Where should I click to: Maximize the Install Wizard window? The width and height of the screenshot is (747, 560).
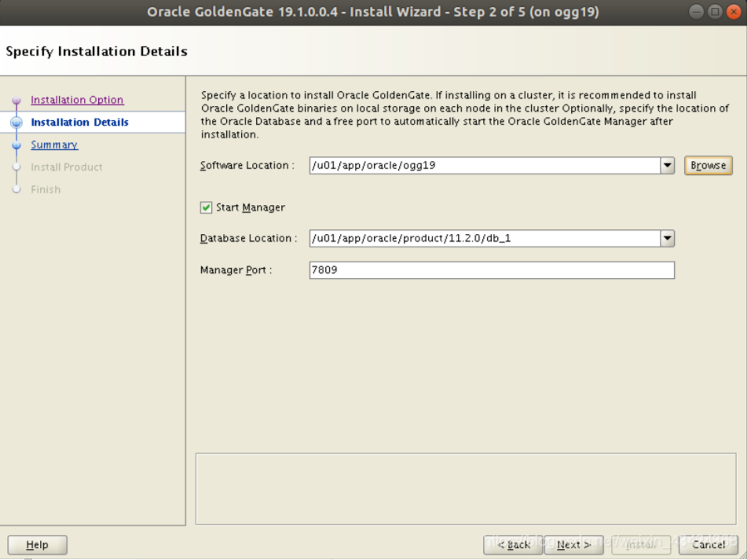click(715, 12)
